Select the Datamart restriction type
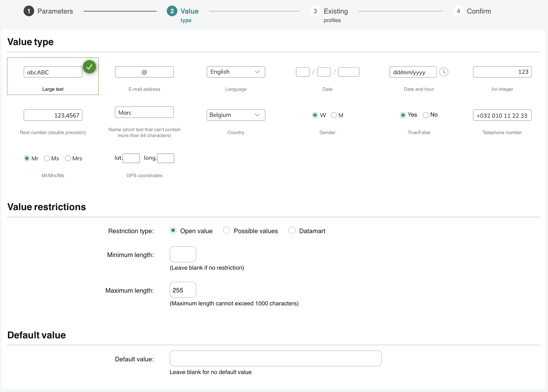The width and height of the screenshot is (548, 392). (292, 230)
